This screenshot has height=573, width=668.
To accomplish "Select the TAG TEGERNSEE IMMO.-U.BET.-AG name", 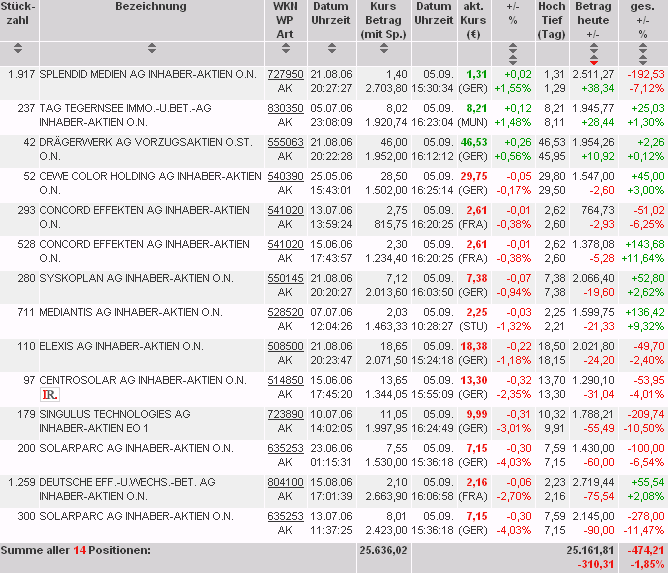I will pos(125,108).
